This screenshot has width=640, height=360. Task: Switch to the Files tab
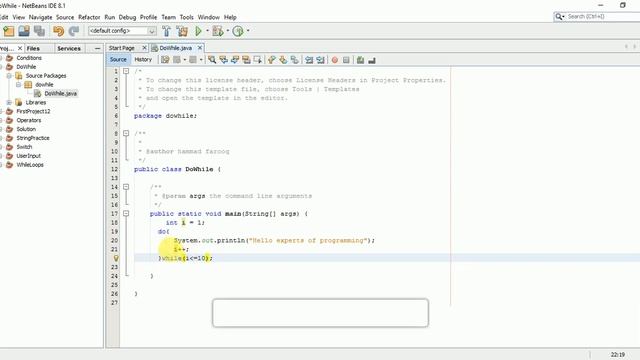(x=33, y=48)
